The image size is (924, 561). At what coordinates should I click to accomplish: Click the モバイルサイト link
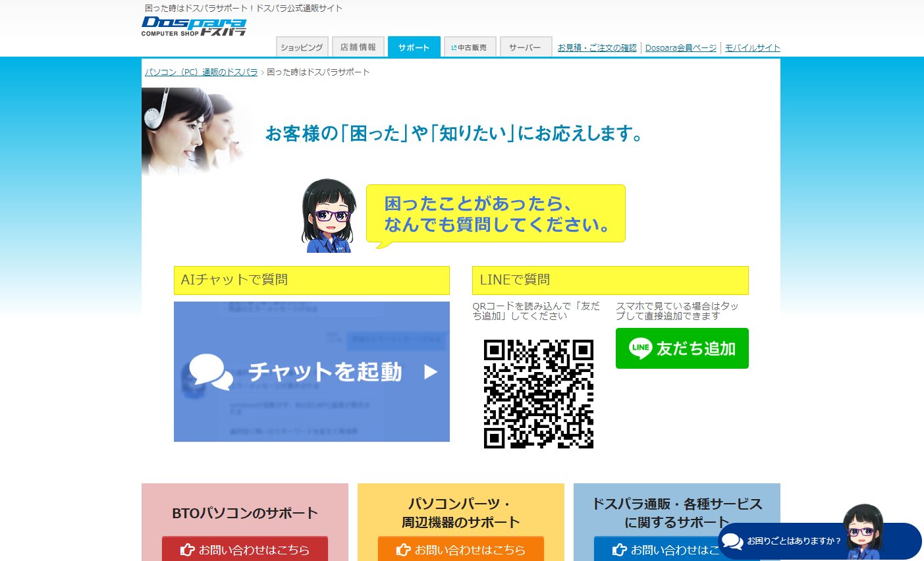[751, 47]
